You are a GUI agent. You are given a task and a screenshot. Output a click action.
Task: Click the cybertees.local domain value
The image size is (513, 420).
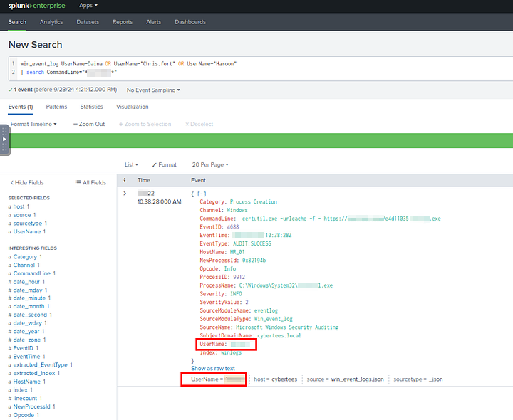coord(279,336)
